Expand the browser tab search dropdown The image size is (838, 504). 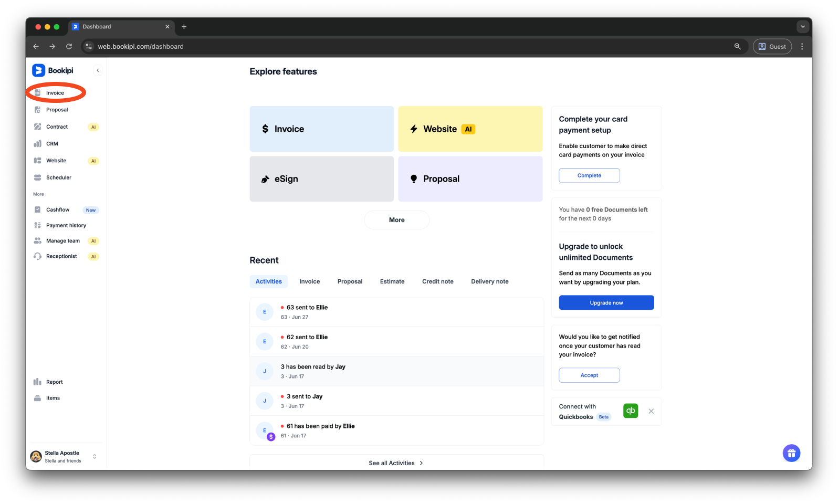point(802,26)
